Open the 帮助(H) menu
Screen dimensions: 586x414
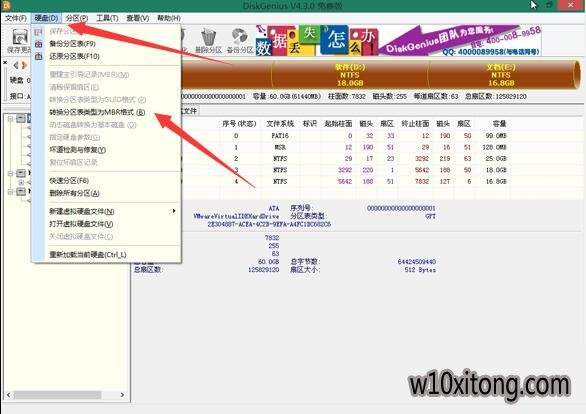[169, 18]
